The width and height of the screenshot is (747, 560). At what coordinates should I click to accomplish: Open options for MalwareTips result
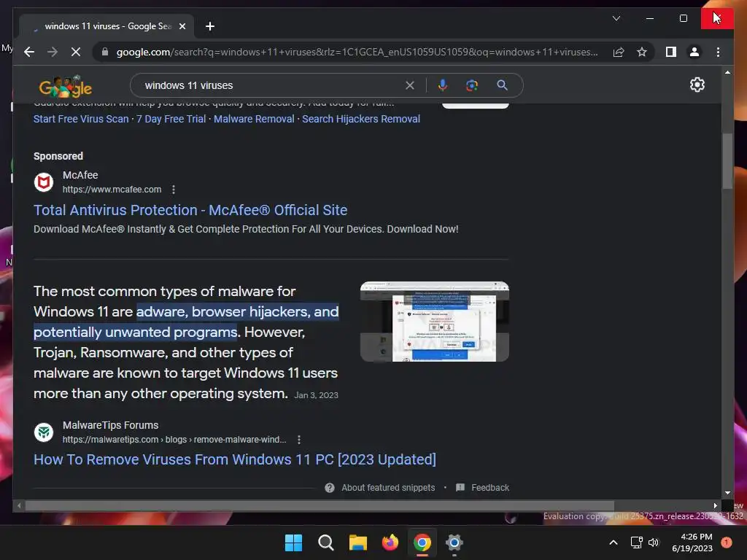(298, 440)
